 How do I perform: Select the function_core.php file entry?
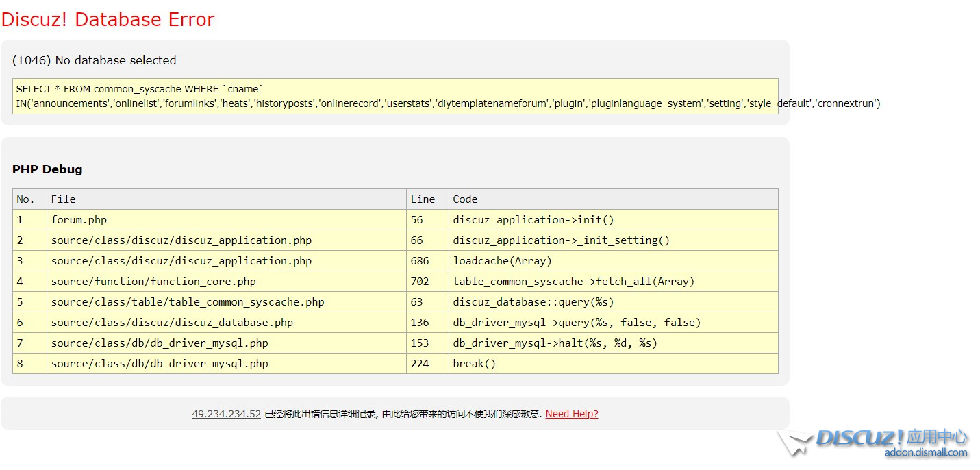point(153,282)
